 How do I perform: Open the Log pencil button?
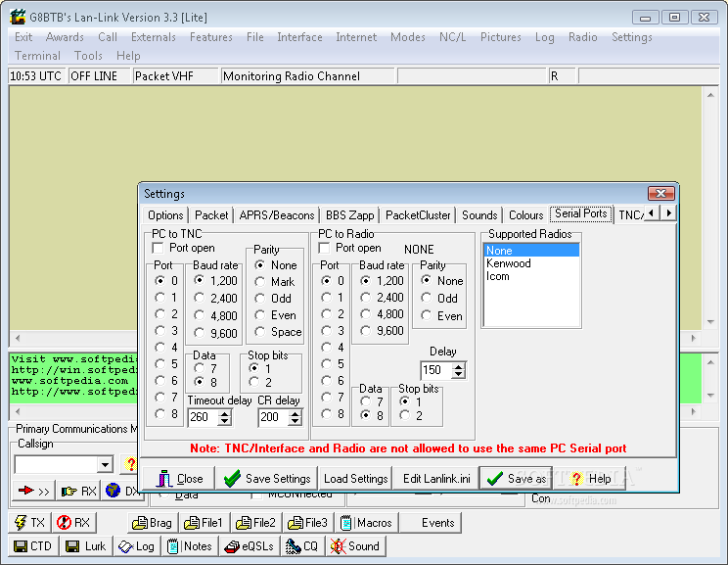[137, 546]
